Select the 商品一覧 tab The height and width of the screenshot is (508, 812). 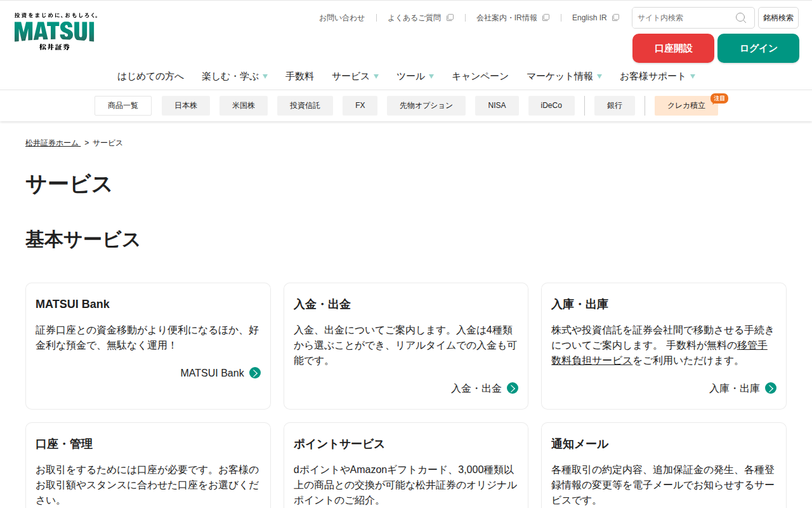point(123,105)
